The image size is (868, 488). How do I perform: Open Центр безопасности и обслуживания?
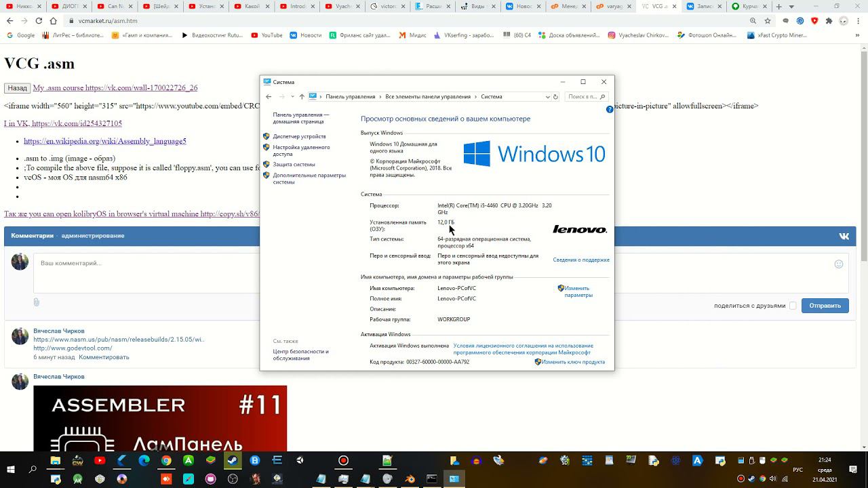[x=300, y=354]
